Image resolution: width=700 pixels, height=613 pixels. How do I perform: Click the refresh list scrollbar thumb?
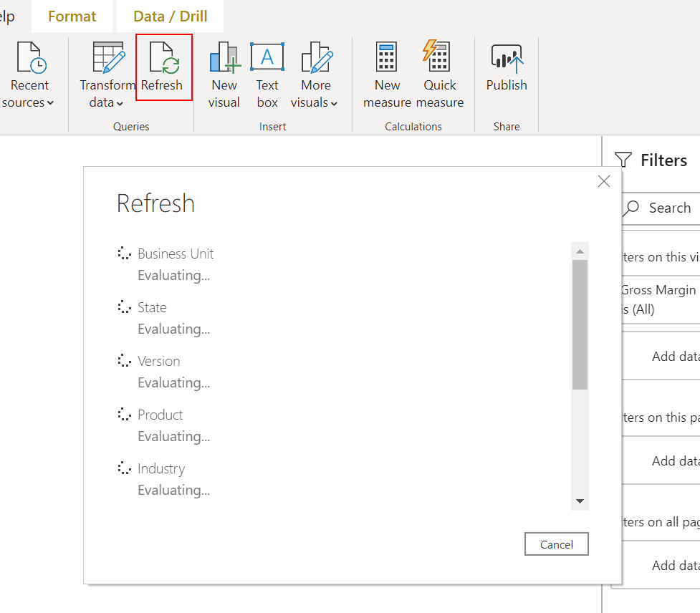[x=580, y=324]
